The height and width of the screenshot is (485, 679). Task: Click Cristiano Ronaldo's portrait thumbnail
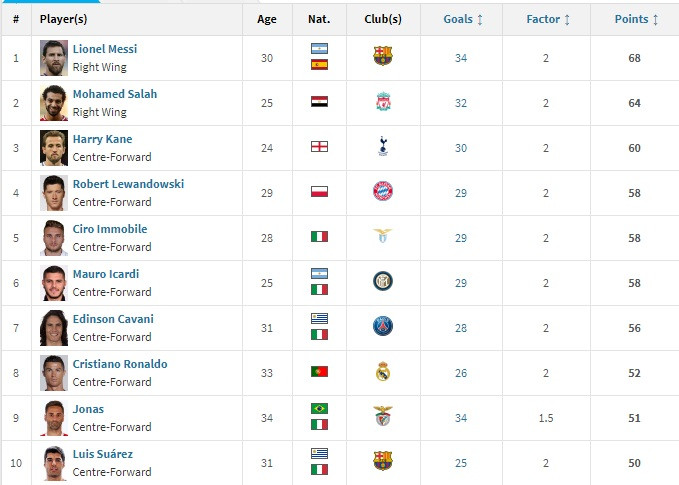point(53,372)
